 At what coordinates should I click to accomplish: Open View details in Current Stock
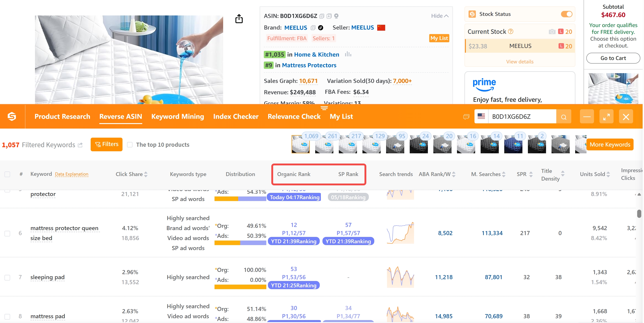coord(520,62)
